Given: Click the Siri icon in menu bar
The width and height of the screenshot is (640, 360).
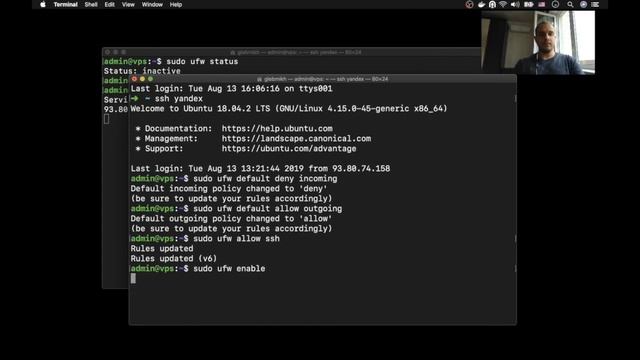Looking at the screenshot, I should point(583,4).
